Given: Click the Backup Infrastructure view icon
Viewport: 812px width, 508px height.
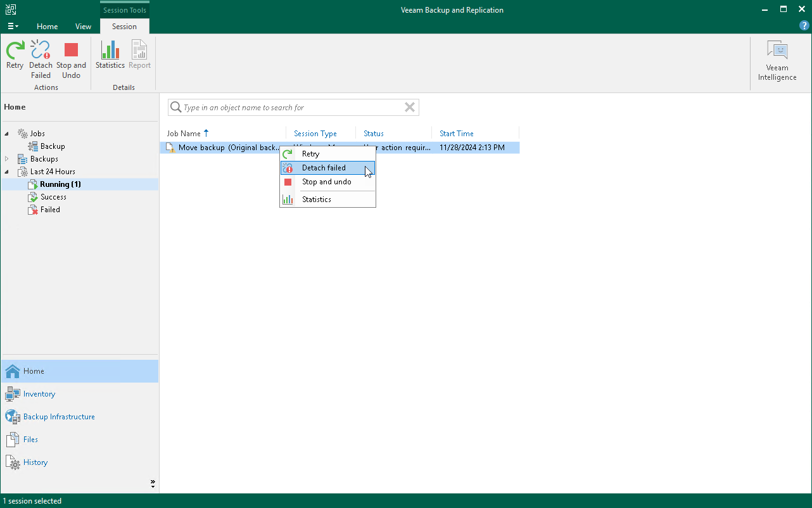Looking at the screenshot, I should pos(13,417).
